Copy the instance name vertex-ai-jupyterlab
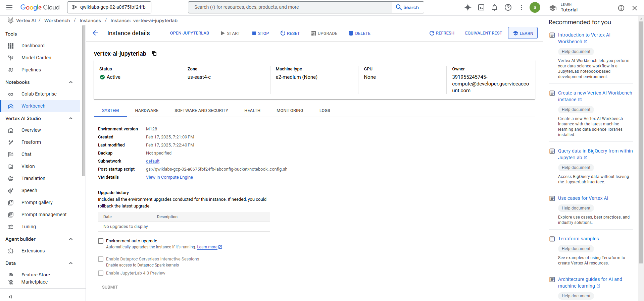 154,53
